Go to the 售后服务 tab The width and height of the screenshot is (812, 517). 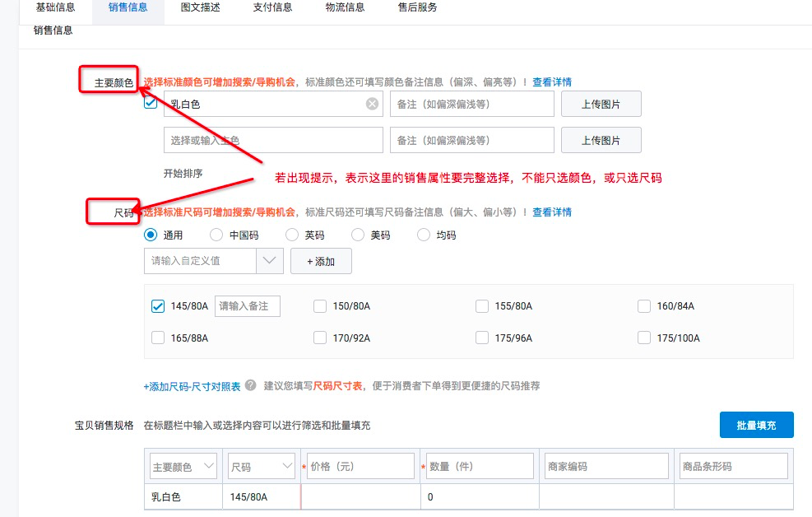[417, 7]
